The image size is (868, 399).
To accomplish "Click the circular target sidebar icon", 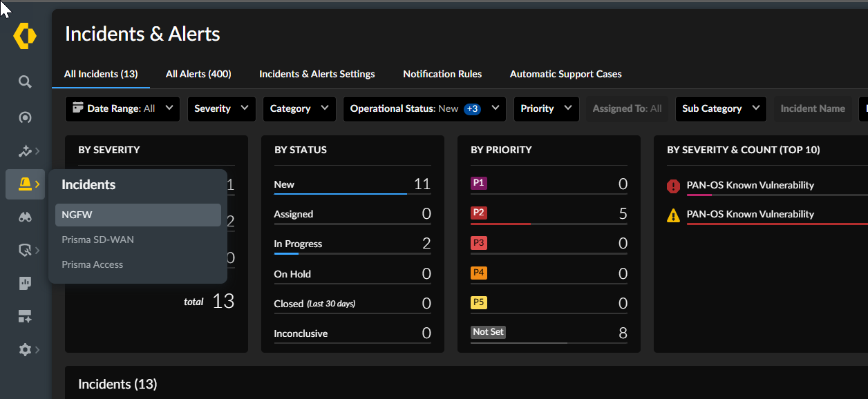I will click(25, 117).
